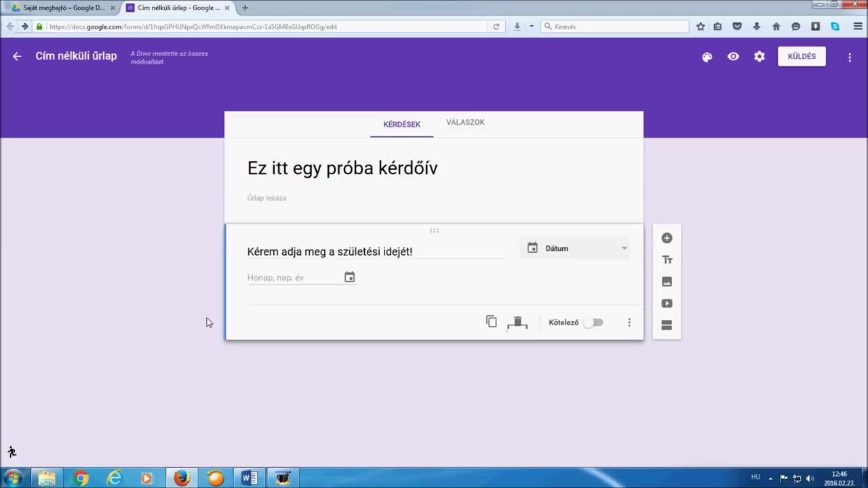Click the question drag handle dots
The width and height of the screenshot is (868, 488).
pos(434,230)
